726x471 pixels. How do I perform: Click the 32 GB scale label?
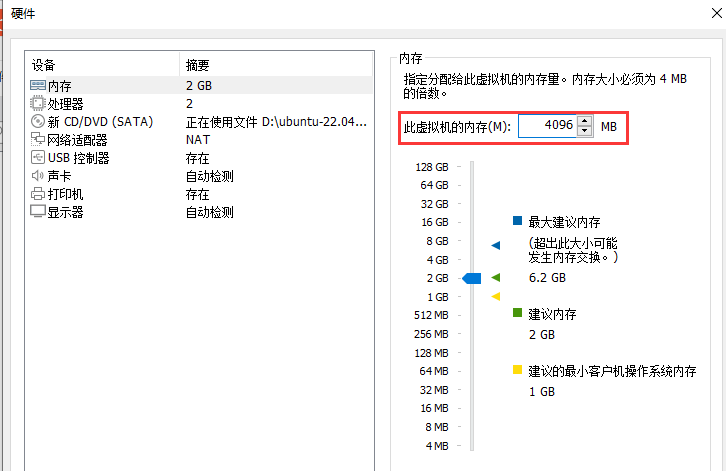pos(434,204)
